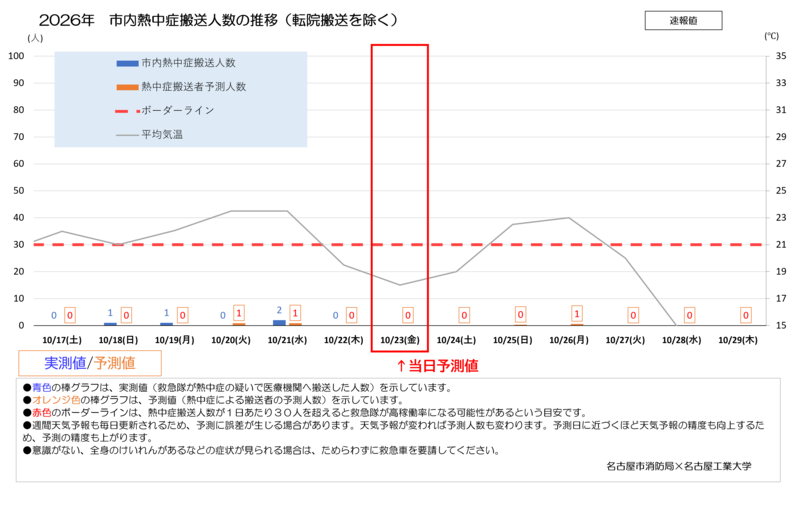Click the 10/23(金) date label

coord(400,340)
